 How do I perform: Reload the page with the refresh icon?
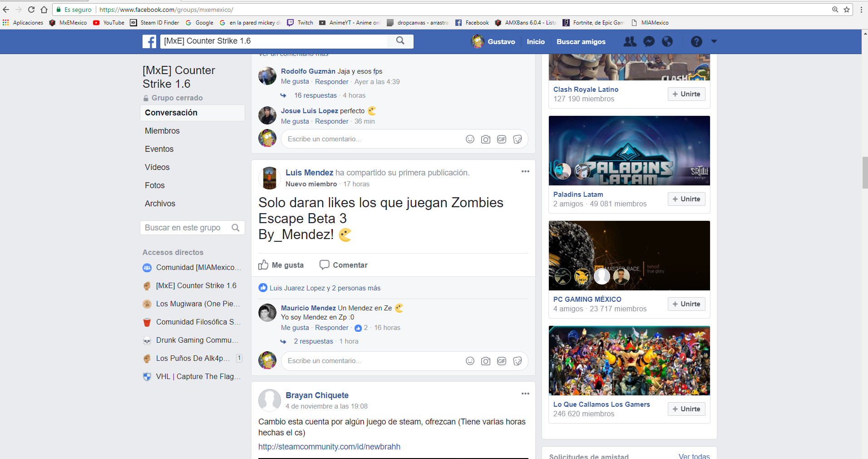click(x=31, y=10)
